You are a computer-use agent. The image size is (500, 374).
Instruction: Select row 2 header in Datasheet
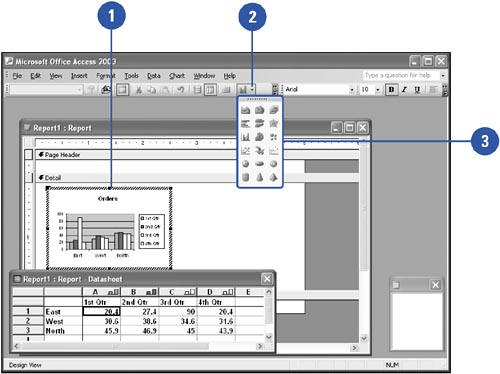(x=28, y=321)
